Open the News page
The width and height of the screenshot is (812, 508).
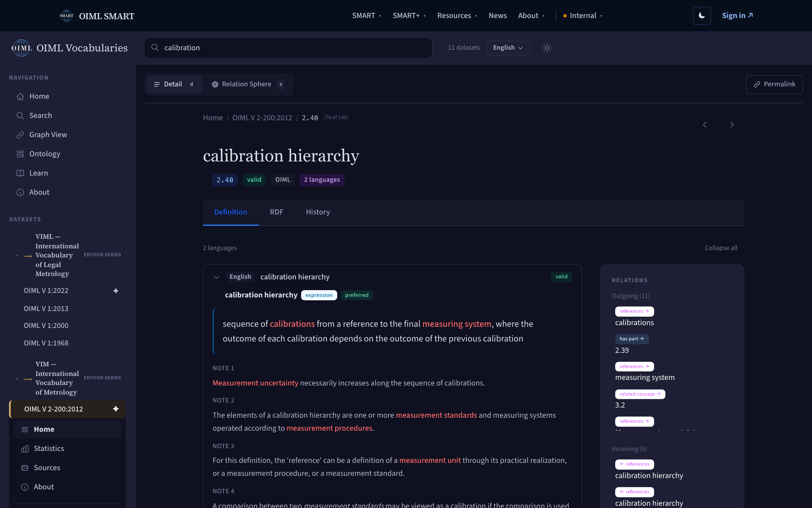point(498,16)
